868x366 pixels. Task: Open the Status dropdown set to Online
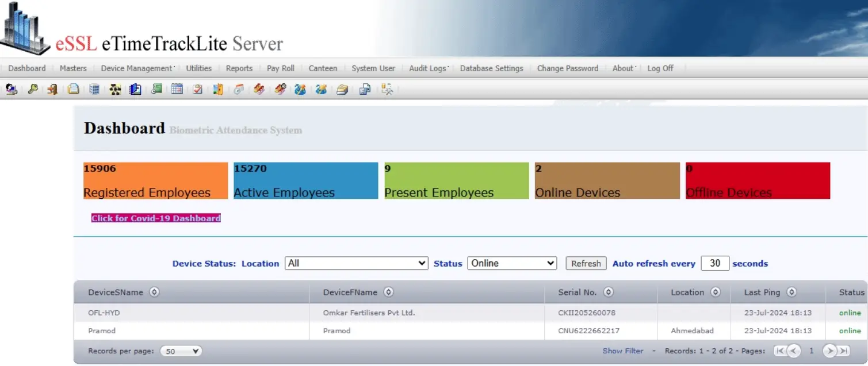pyautogui.click(x=512, y=263)
